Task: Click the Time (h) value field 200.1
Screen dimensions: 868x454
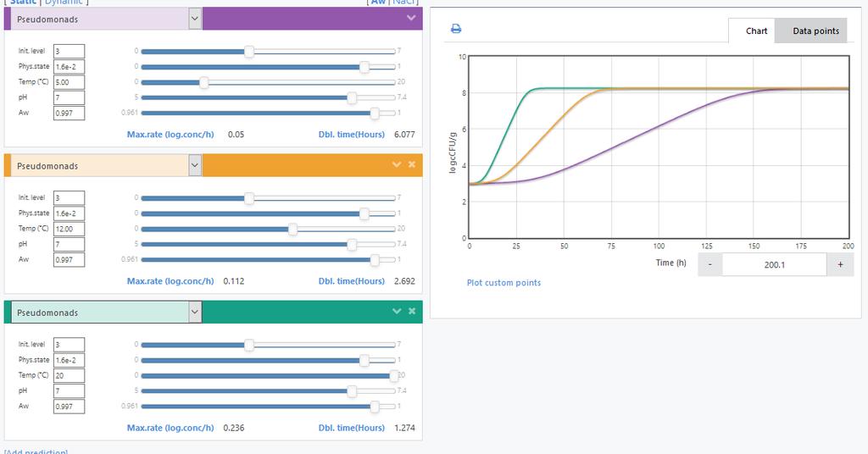Action: (775, 265)
